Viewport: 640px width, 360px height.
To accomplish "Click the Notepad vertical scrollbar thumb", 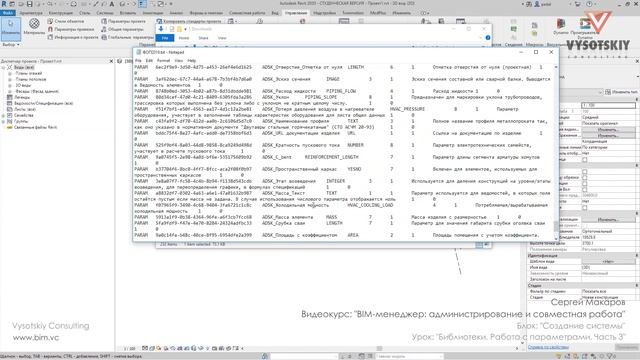I will click(556, 226).
